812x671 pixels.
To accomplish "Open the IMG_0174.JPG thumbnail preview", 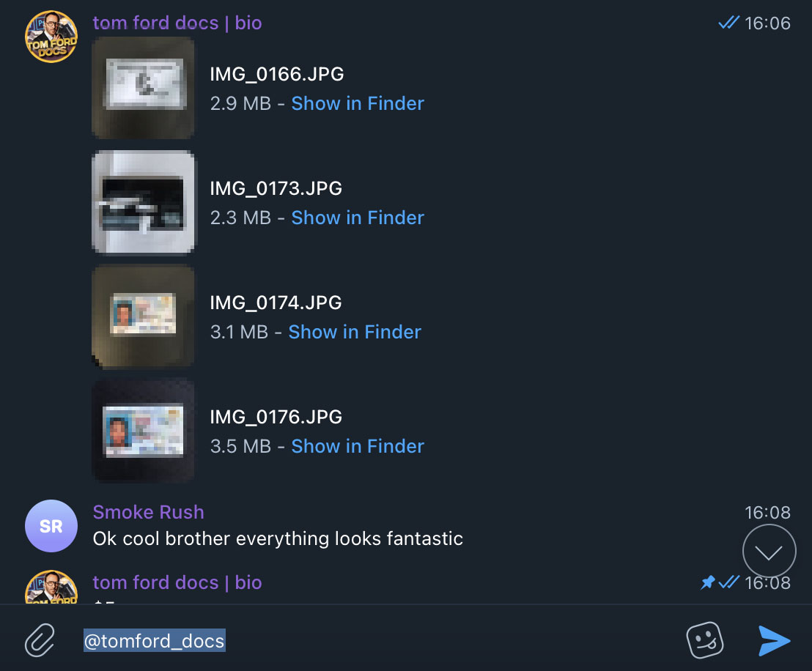I will [144, 316].
